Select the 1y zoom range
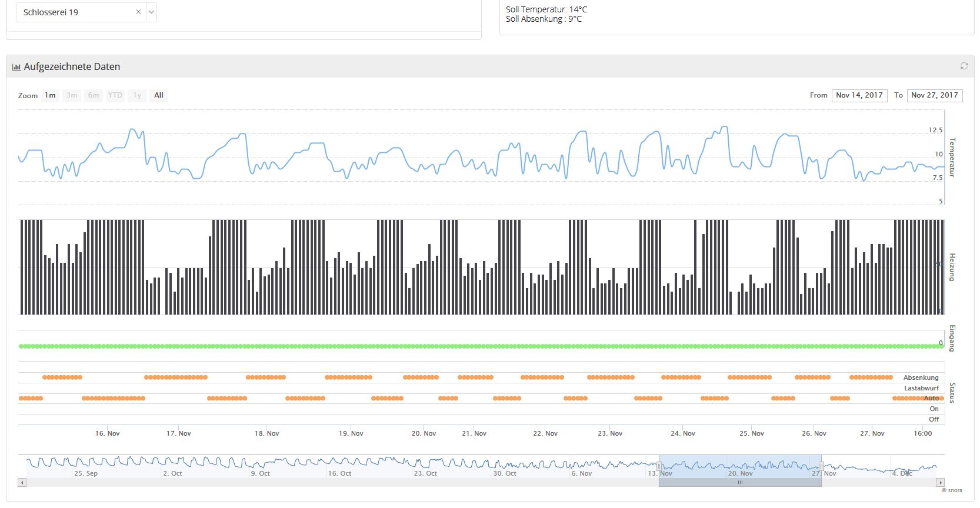Image resolution: width=980 pixels, height=508 pixels. 137,95
